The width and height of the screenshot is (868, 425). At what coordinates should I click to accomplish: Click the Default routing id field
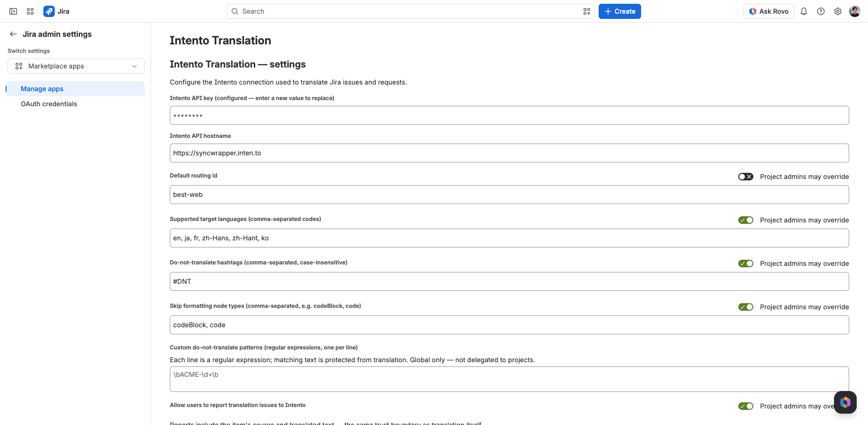pyautogui.click(x=509, y=195)
